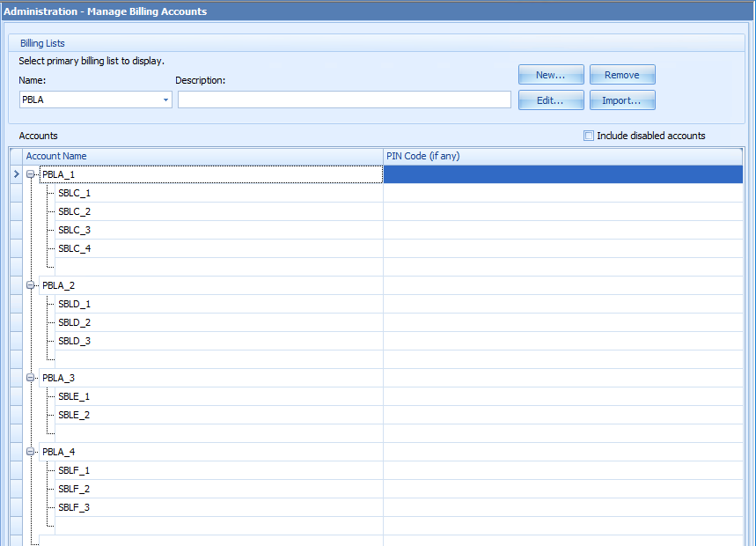
Task: Click the Import button
Action: 622,100
